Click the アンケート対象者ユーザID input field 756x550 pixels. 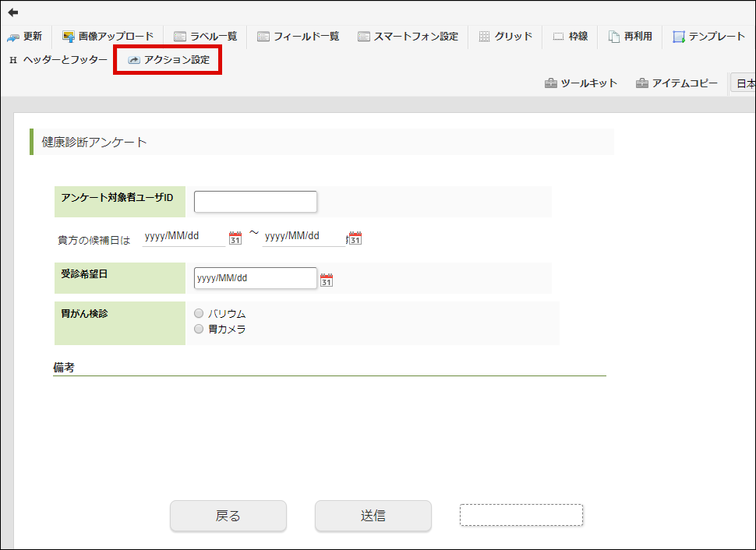click(x=255, y=201)
